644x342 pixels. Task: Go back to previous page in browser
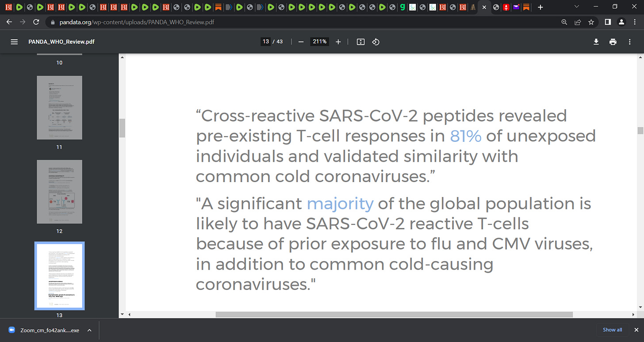tap(9, 22)
